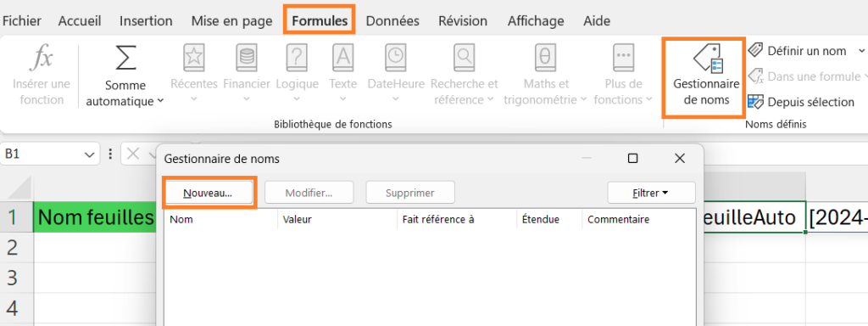Expand the Texte dropdown chevron
This screenshot has height=326, width=868.
(342, 100)
